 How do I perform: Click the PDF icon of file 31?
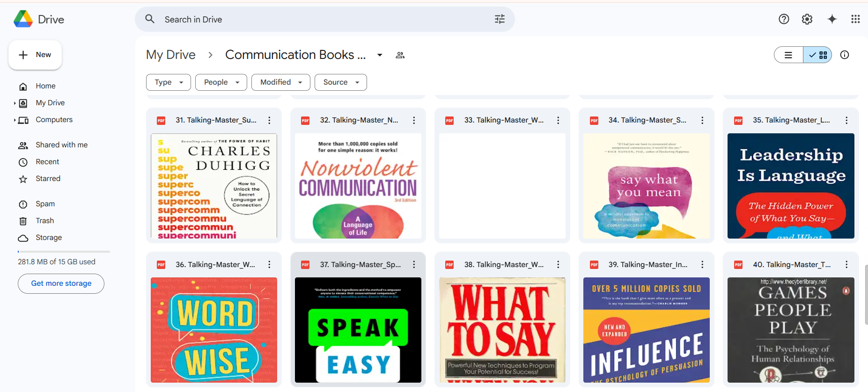(x=161, y=121)
